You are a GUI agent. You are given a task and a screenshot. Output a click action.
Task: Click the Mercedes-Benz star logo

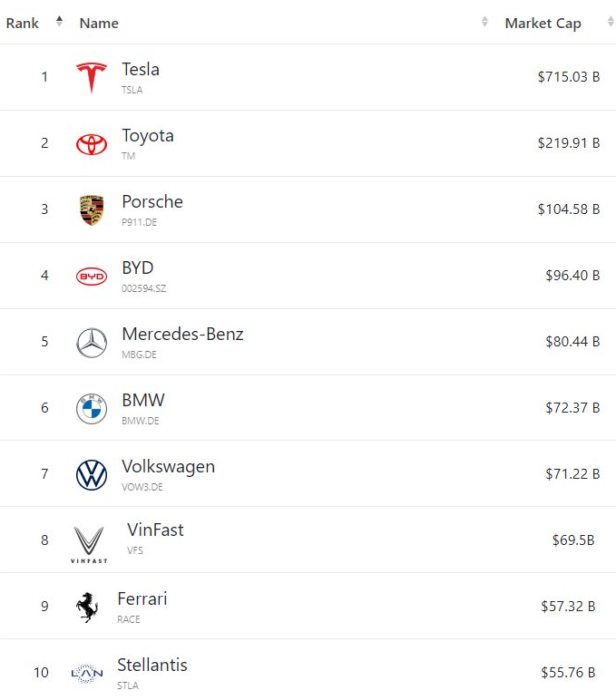coord(92,343)
